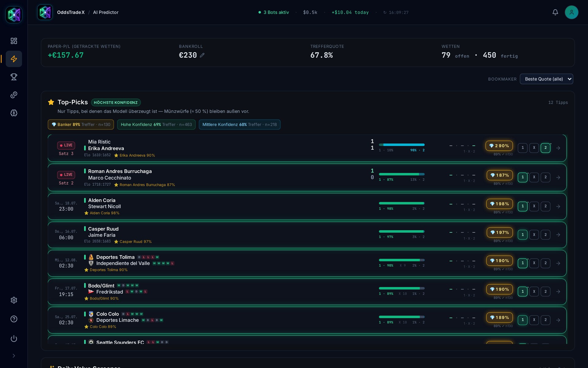The height and width of the screenshot is (368, 588).
Task: Open Casper Ruud match details arrow
Action: [558, 235]
